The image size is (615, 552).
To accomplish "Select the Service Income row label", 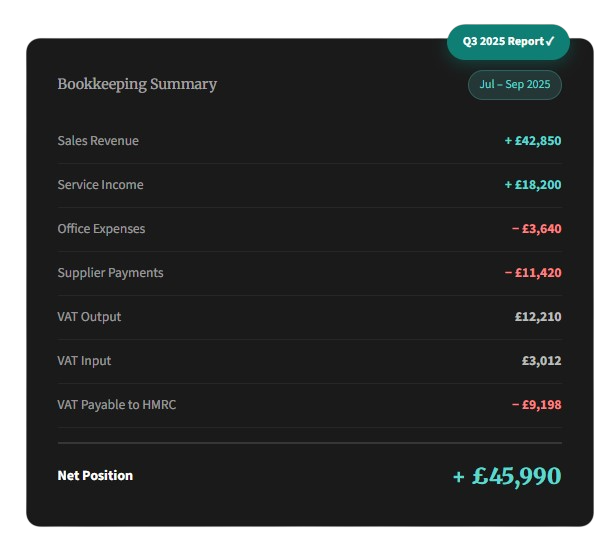I will (x=100, y=185).
